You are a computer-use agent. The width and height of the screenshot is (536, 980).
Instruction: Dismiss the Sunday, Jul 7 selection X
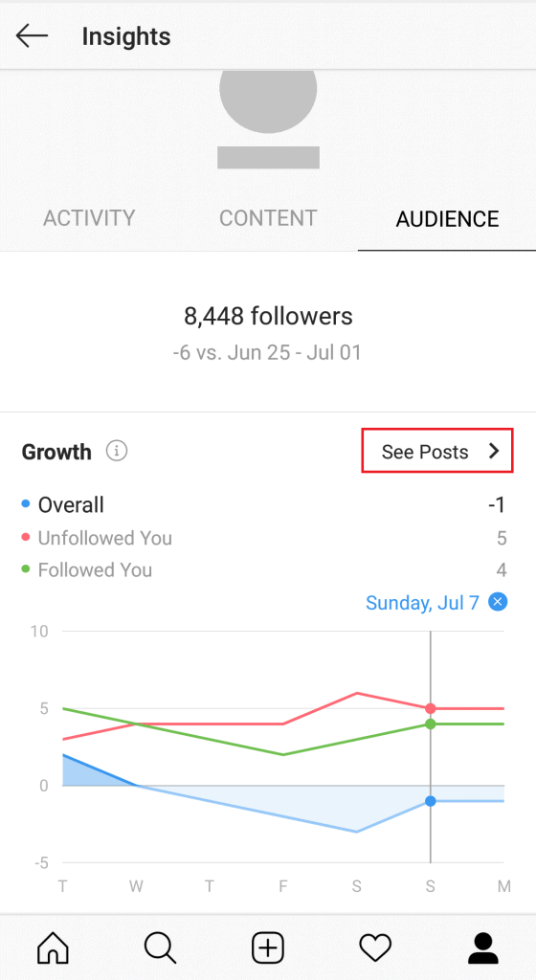tap(498, 602)
